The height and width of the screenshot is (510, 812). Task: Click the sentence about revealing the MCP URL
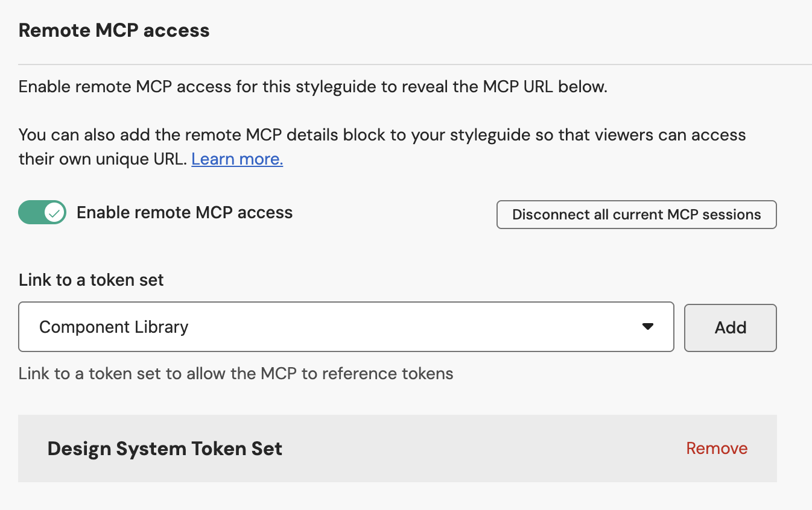(x=312, y=87)
